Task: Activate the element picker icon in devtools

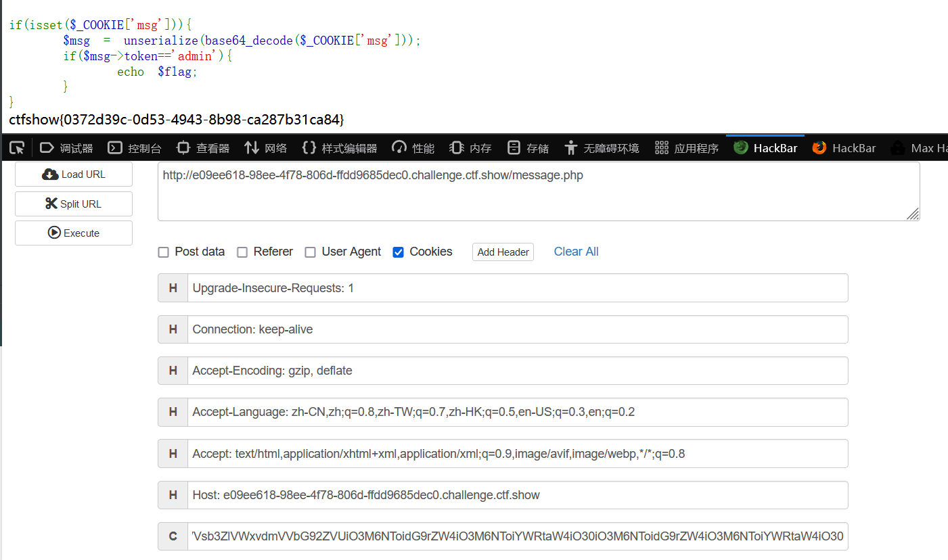Action: pyautogui.click(x=17, y=147)
